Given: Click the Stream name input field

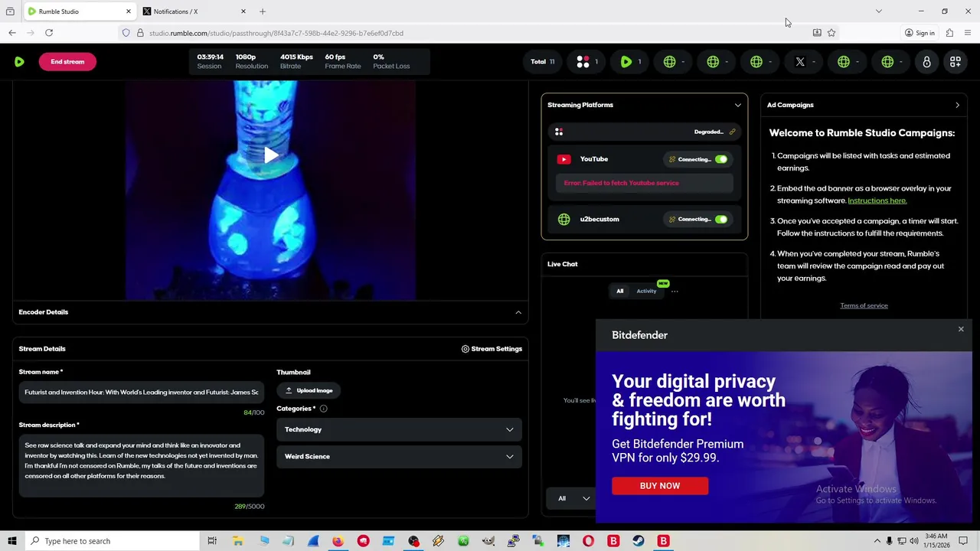Looking at the screenshot, I should point(142,393).
